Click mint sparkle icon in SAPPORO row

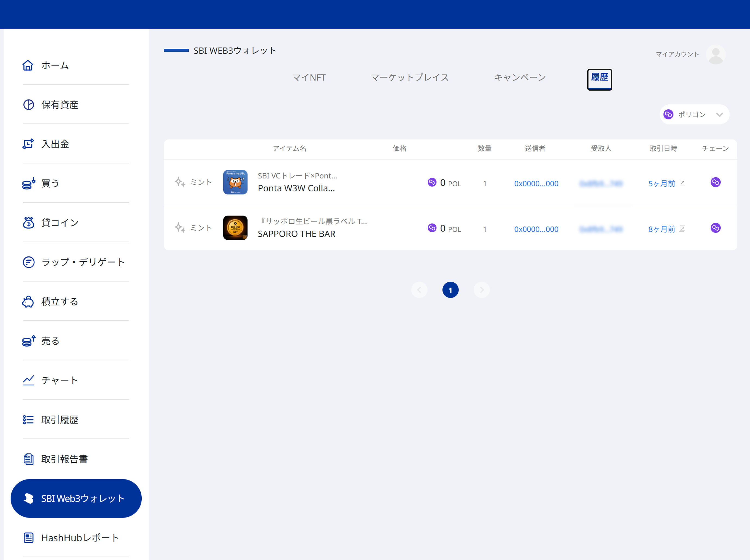(x=180, y=228)
